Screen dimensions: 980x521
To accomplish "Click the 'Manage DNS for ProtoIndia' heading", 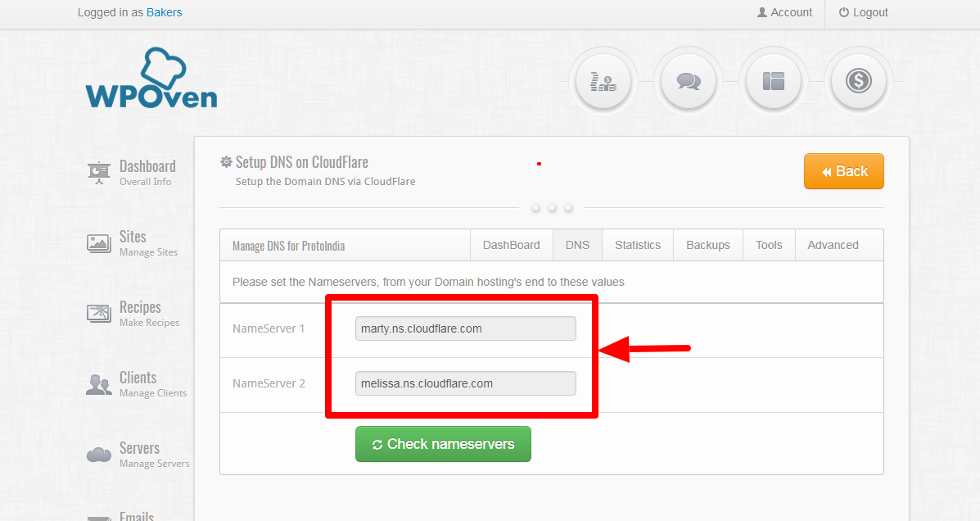I will pos(288,246).
